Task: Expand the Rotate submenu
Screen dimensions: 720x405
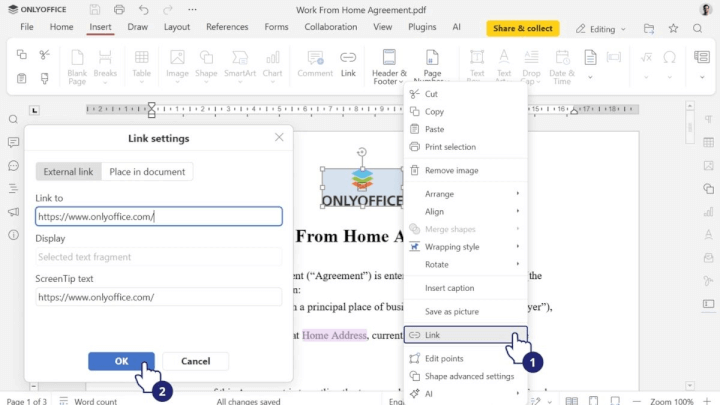Action: point(466,264)
